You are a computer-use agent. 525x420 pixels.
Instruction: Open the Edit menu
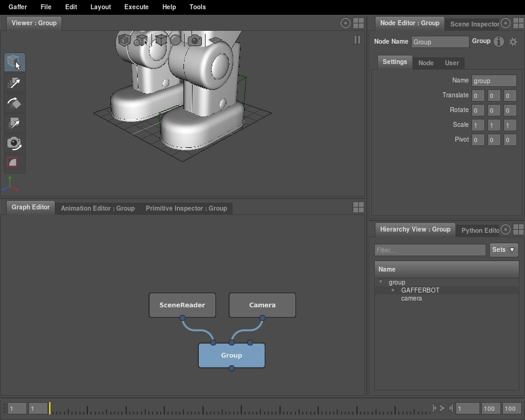coord(71,7)
